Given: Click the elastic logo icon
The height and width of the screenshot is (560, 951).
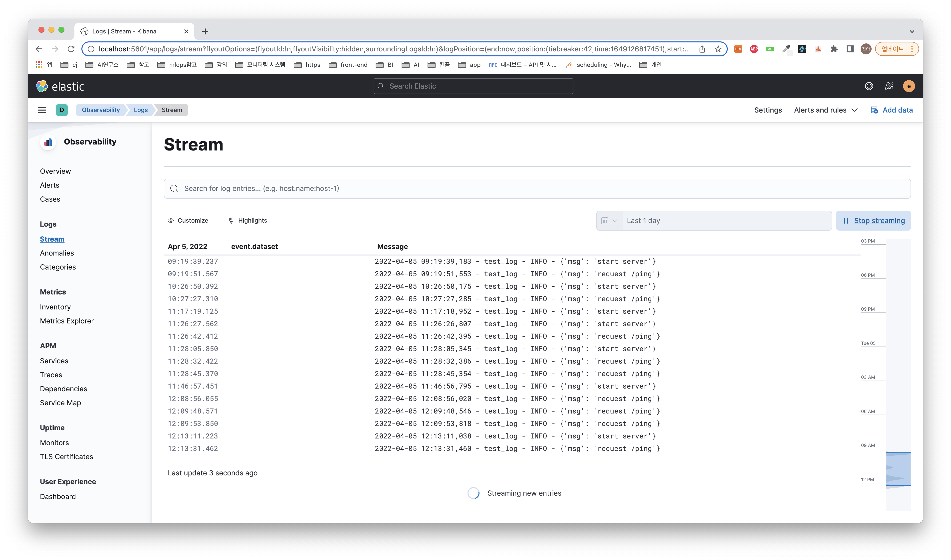Looking at the screenshot, I should coord(42,86).
